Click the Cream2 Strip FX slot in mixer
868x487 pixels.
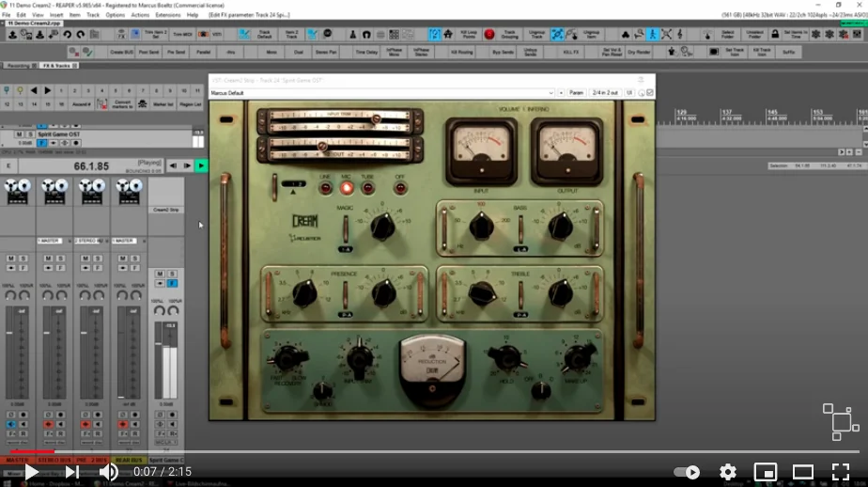[x=166, y=210]
